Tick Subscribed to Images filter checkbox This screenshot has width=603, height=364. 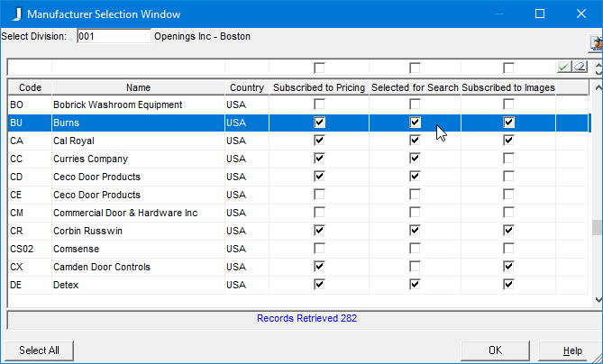[x=508, y=68]
